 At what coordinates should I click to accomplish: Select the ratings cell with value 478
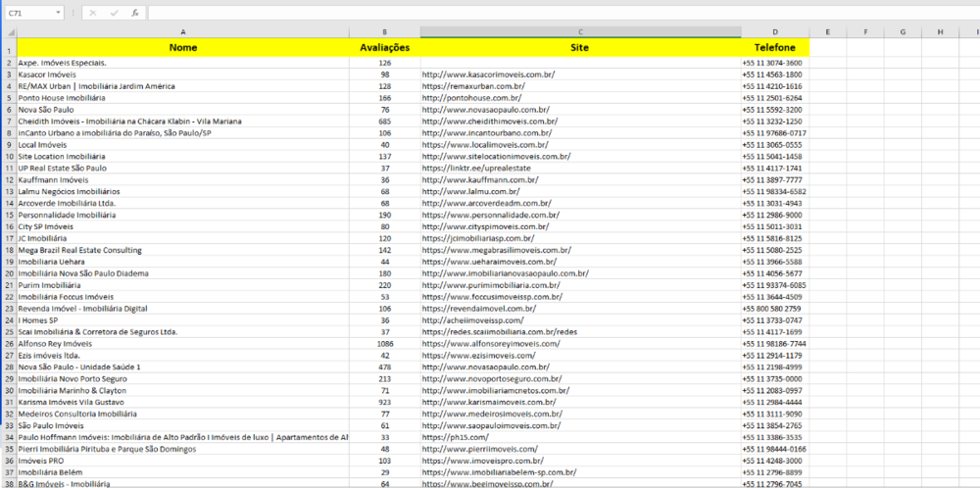(384, 366)
